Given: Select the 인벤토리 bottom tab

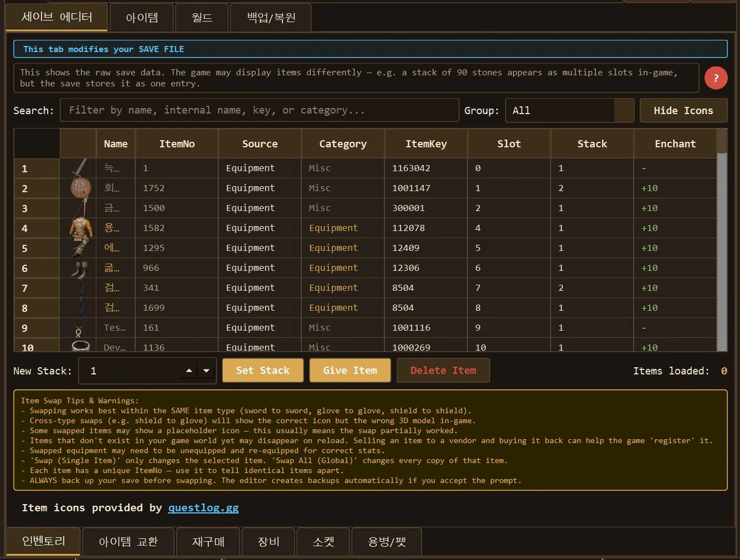Looking at the screenshot, I should click(x=43, y=541).
